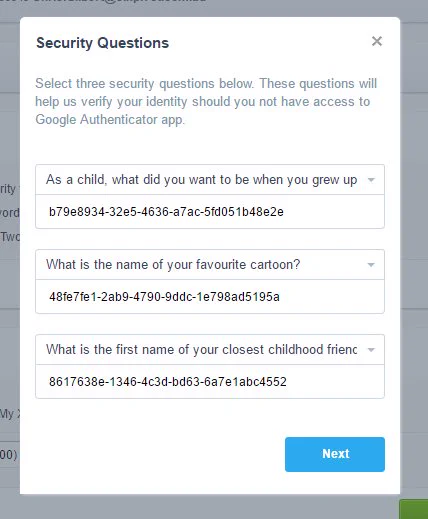Click answer field containing 48fe7fe1 code
The height and width of the screenshot is (519, 428).
click(x=210, y=297)
